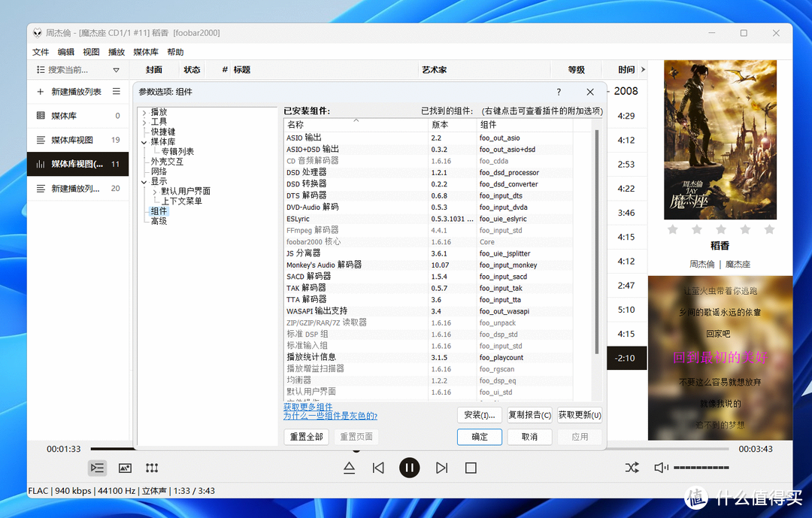Image resolution: width=812 pixels, height=518 pixels.
Task: Click the columns scroll right arrow
Action: (643, 69)
